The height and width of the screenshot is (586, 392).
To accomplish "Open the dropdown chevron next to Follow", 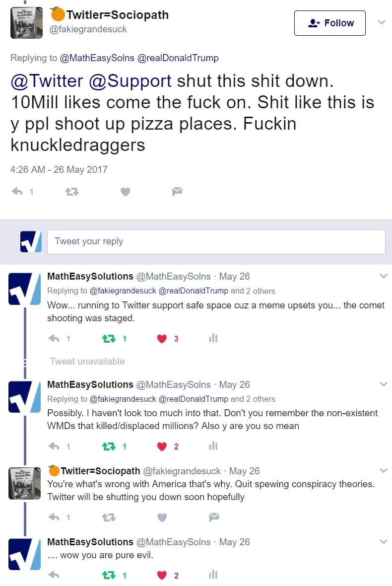I will [382, 22].
